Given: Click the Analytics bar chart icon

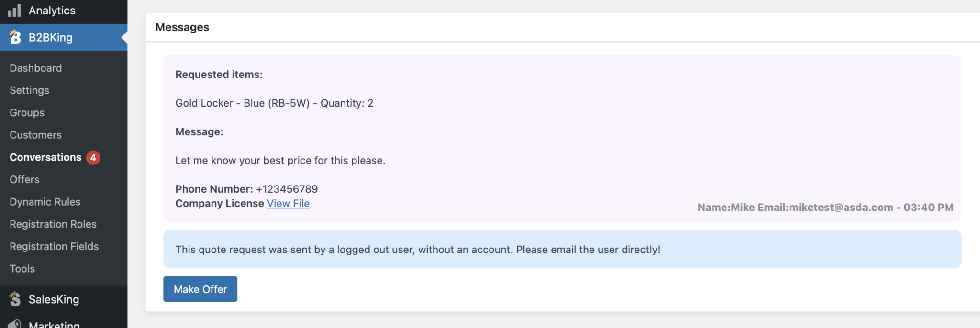Looking at the screenshot, I should click(x=14, y=10).
